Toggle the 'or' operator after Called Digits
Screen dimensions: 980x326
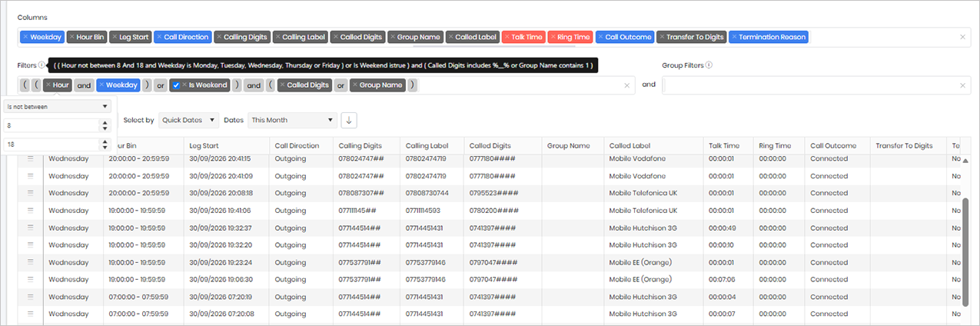341,85
